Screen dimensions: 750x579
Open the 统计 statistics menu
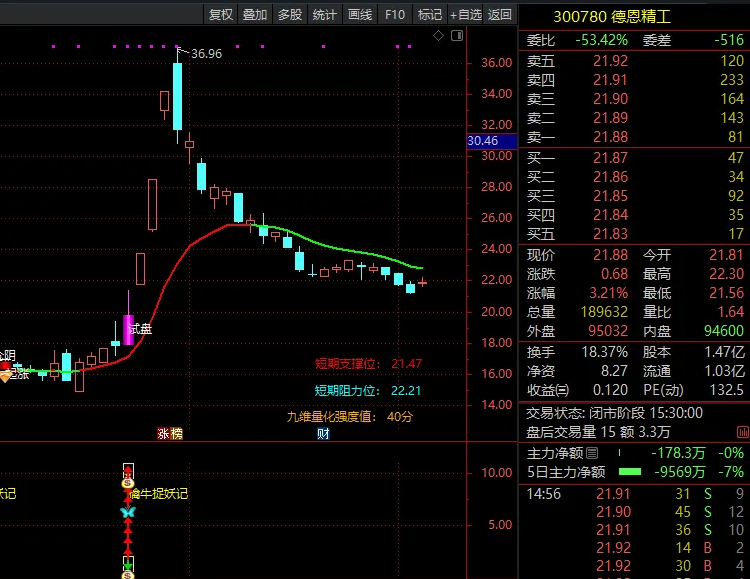pos(325,14)
